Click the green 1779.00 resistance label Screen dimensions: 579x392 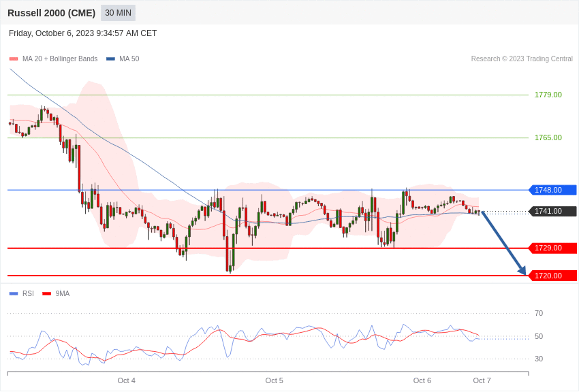pos(548,95)
